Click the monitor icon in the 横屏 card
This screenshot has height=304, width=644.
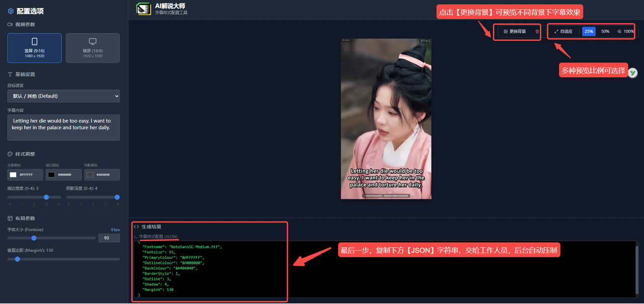93,42
